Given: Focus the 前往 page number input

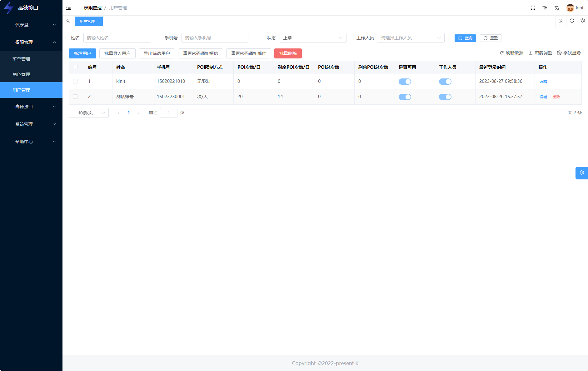Looking at the screenshot, I should click(169, 113).
